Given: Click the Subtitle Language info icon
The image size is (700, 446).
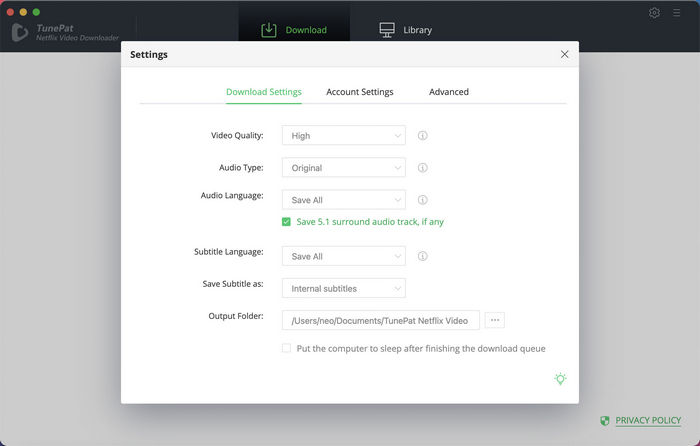Looking at the screenshot, I should 422,256.
